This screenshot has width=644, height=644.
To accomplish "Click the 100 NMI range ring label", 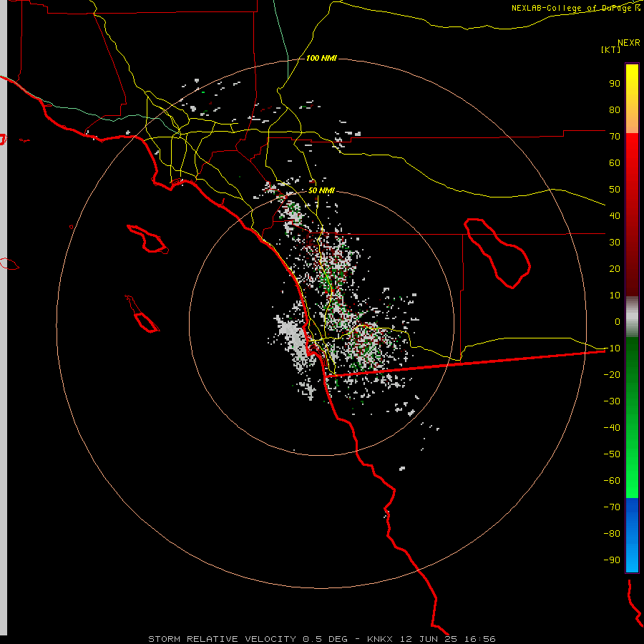I will pyautogui.click(x=321, y=58).
